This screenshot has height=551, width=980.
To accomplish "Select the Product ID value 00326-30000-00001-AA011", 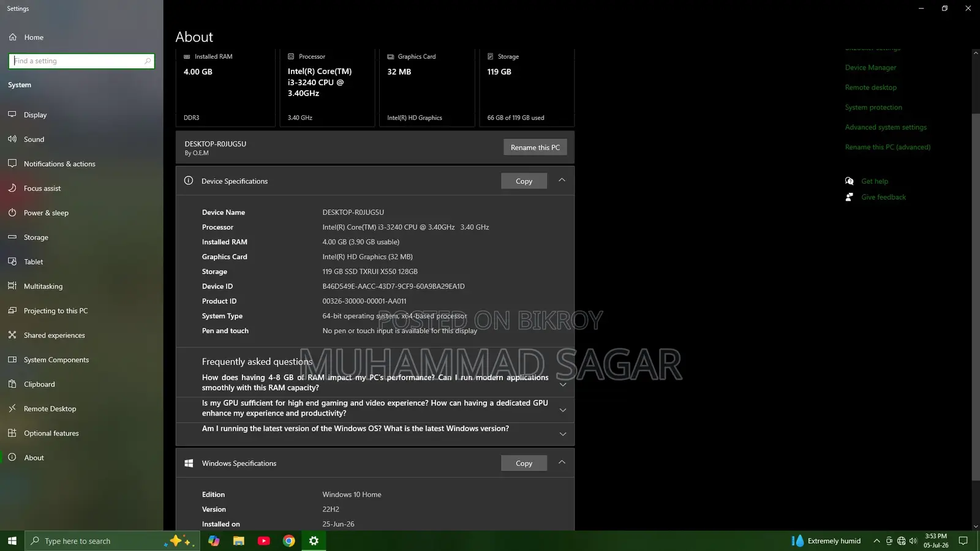I will tap(364, 301).
